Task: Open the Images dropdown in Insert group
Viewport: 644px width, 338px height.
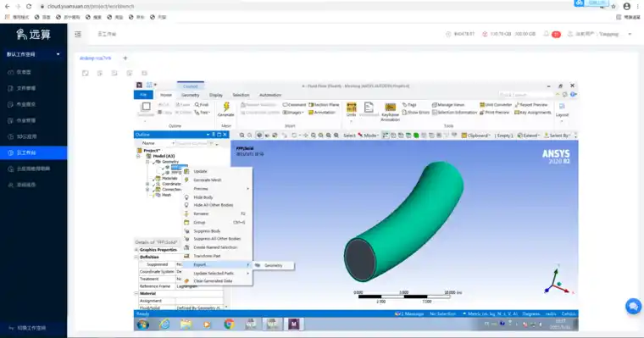Action: pyautogui.click(x=293, y=112)
